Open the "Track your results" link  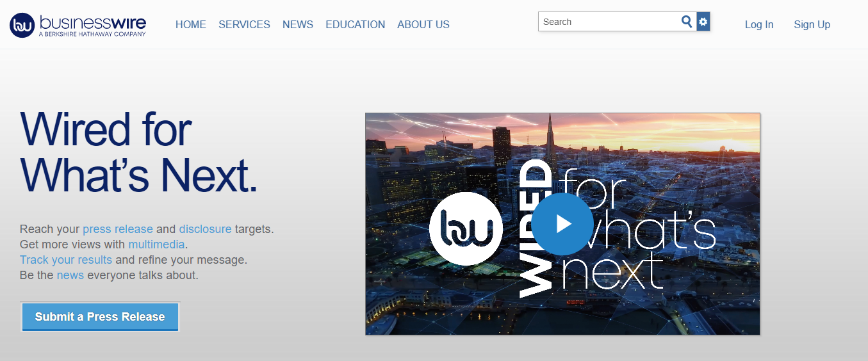pyautogui.click(x=66, y=260)
